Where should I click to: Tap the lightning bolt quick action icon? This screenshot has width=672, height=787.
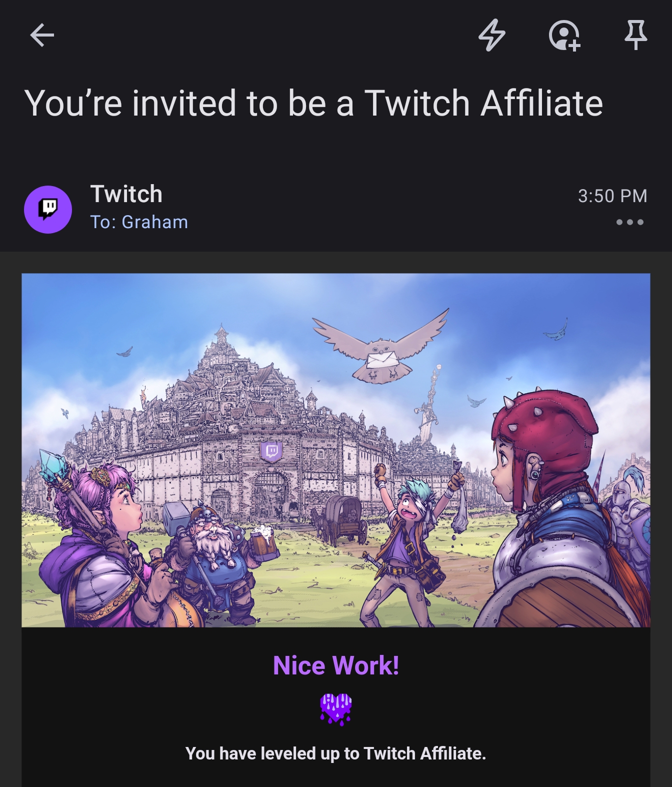pos(492,35)
